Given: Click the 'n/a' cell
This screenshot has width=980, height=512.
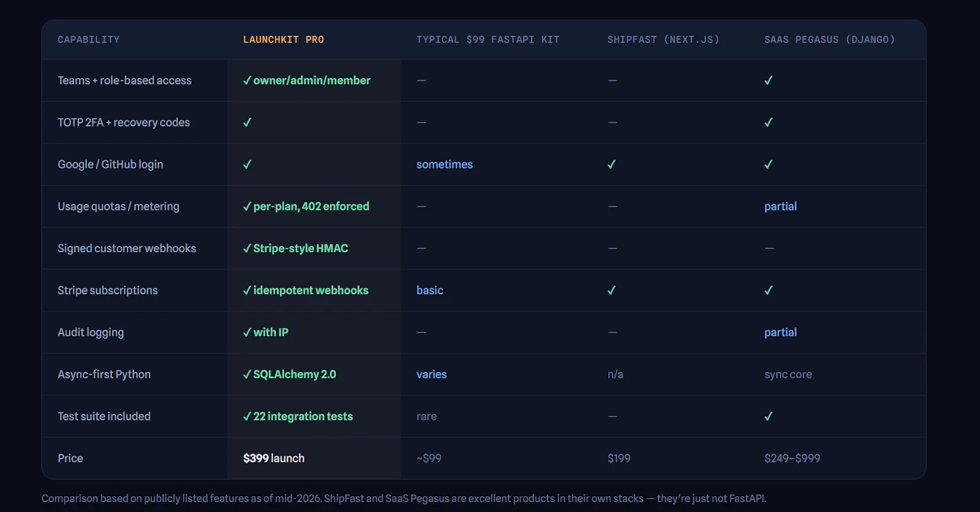Looking at the screenshot, I should 616,374.
